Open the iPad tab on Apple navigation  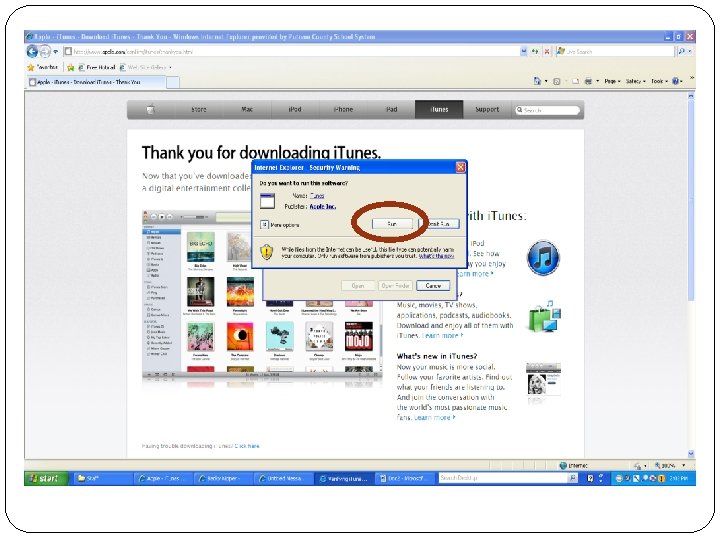pyautogui.click(x=391, y=109)
